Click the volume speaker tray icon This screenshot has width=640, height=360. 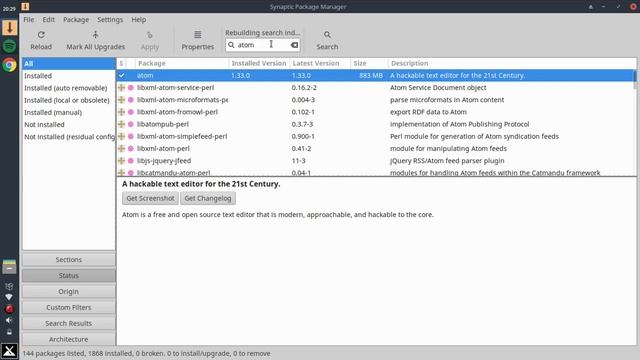pos(9,320)
